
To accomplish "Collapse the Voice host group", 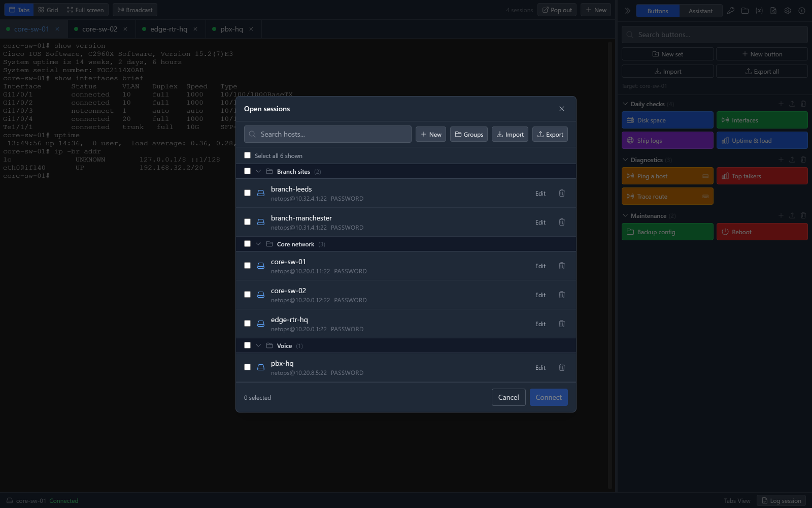I will pos(258,345).
